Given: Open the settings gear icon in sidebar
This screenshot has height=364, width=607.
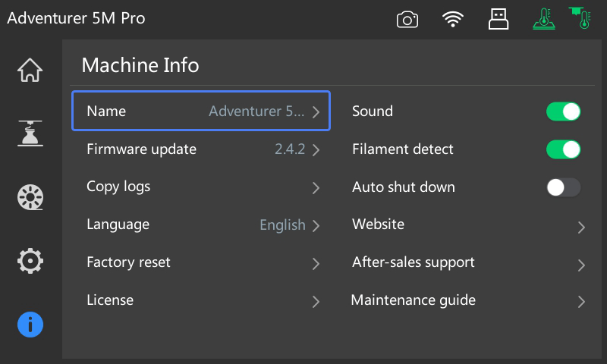Looking at the screenshot, I should click(30, 261).
